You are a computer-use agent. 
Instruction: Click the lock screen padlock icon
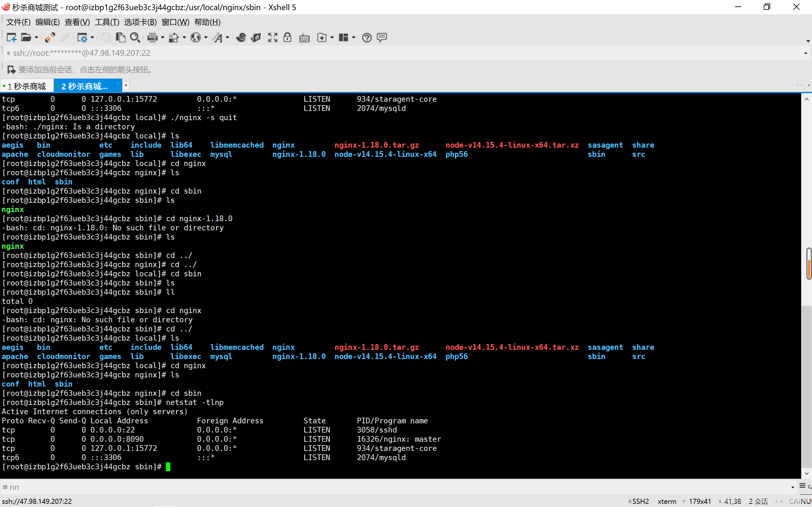click(287, 38)
